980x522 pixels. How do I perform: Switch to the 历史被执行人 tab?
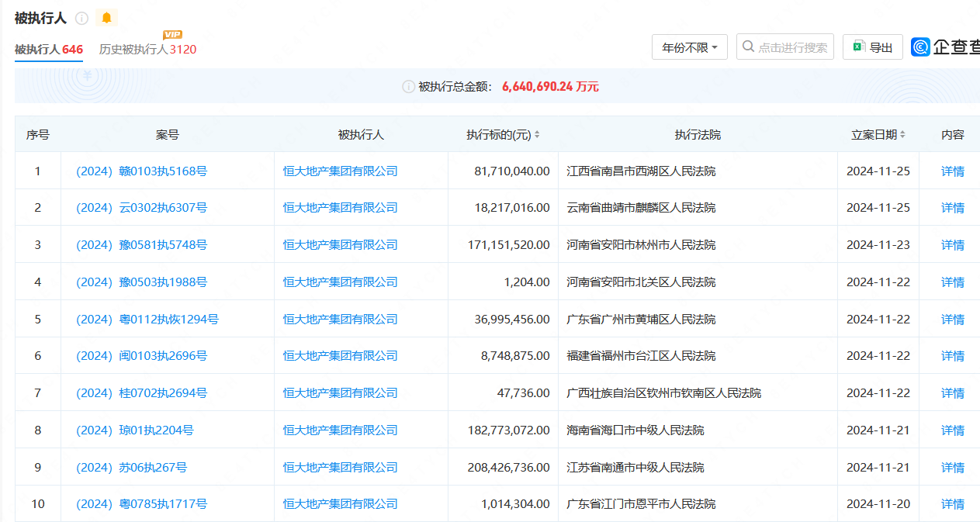pyautogui.click(x=147, y=50)
